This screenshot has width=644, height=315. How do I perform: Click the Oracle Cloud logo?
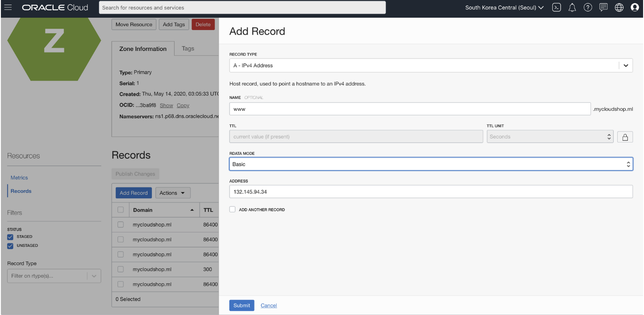(x=55, y=8)
